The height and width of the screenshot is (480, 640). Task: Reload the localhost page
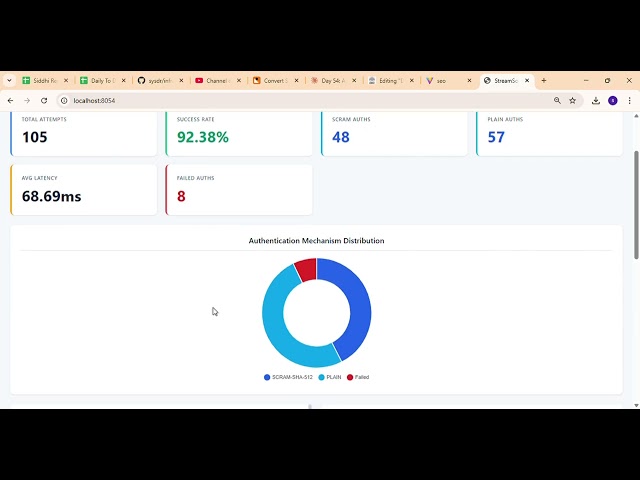(x=44, y=100)
